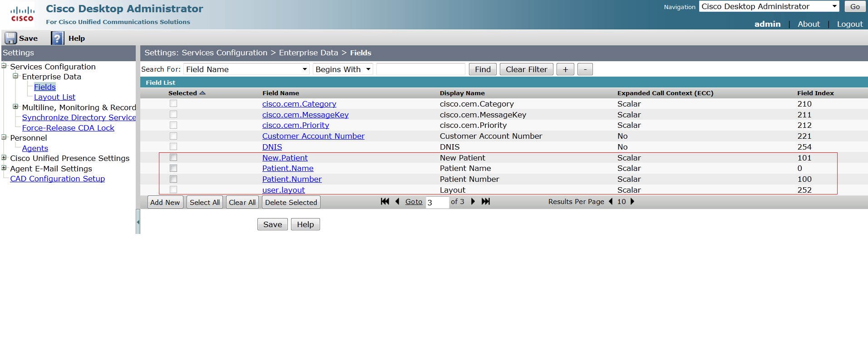This screenshot has height=345, width=868.
Task: Collapse the Services Configuration tree node
Action: 4,66
